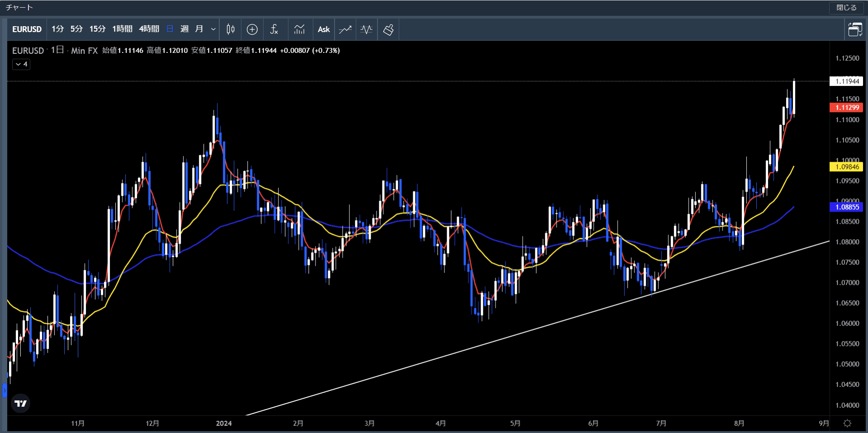
Task: Expand the left side panel handle
Action: pos(5,391)
